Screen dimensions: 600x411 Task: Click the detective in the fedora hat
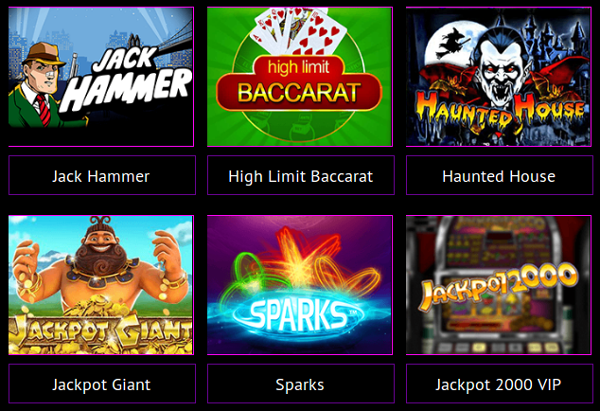pyautogui.click(x=42, y=86)
